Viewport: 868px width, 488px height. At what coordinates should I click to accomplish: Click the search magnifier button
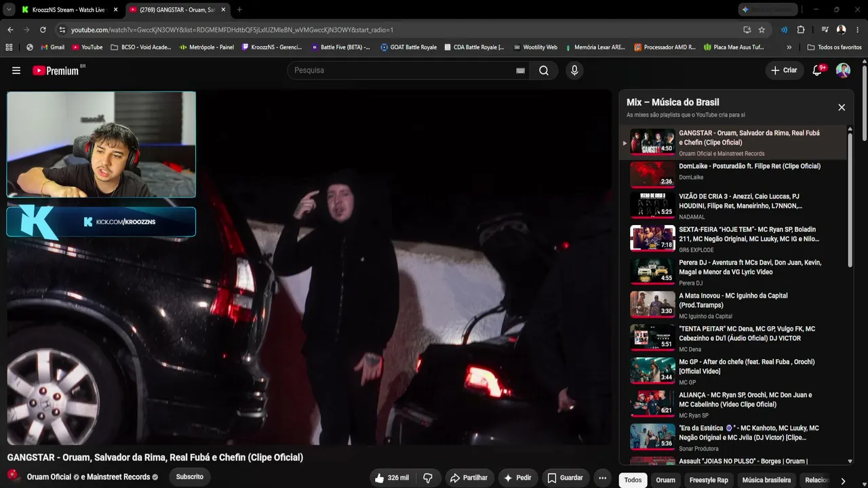point(544,70)
